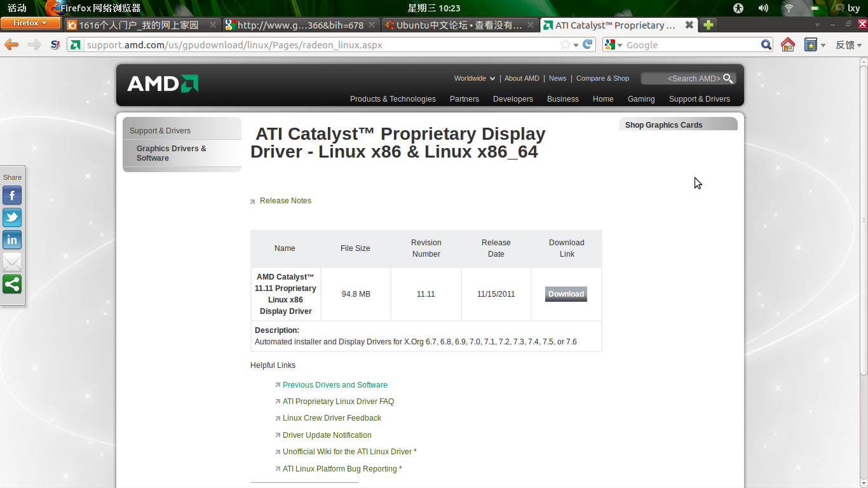Share page on LinkedIn
This screenshot has width=868, height=488.
[x=12, y=240]
